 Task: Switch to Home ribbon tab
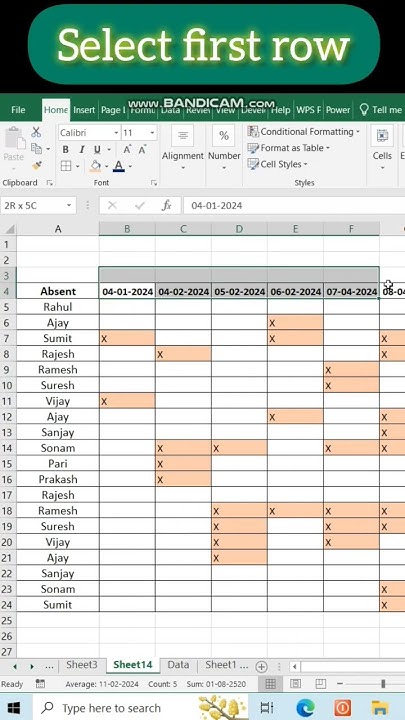[x=56, y=110]
